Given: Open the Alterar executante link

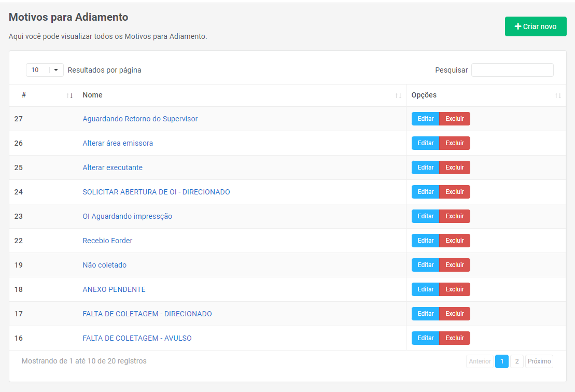Looking at the screenshot, I should click(113, 167).
